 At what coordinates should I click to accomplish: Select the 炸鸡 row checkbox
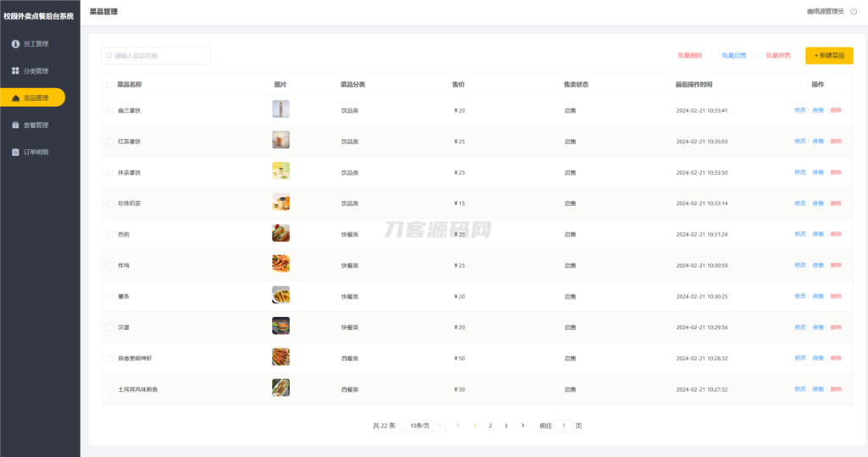(109, 265)
